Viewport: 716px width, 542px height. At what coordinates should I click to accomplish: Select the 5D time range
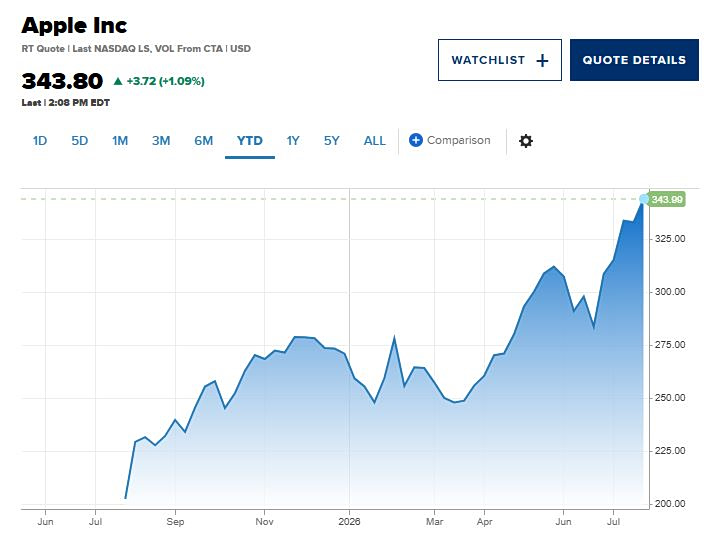click(x=79, y=141)
